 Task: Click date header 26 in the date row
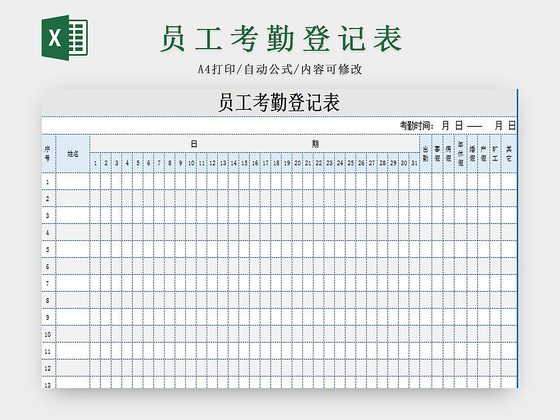(361, 163)
